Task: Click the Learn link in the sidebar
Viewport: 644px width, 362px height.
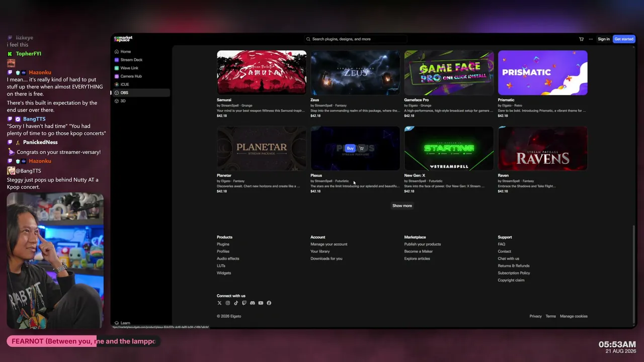Action: point(125,323)
